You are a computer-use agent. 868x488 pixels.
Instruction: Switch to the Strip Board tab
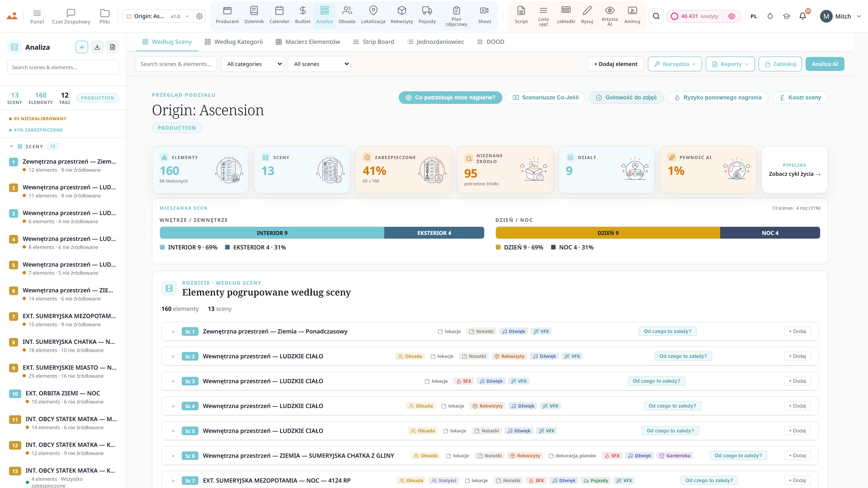(x=373, y=42)
